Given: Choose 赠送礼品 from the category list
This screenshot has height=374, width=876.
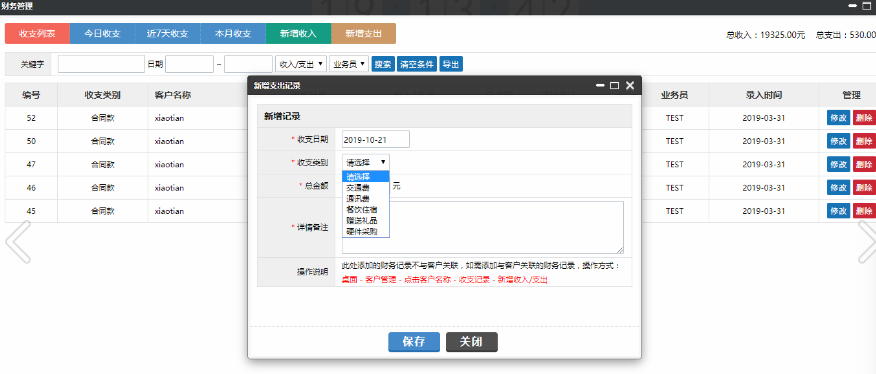Looking at the screenshot, I should 365,220.
